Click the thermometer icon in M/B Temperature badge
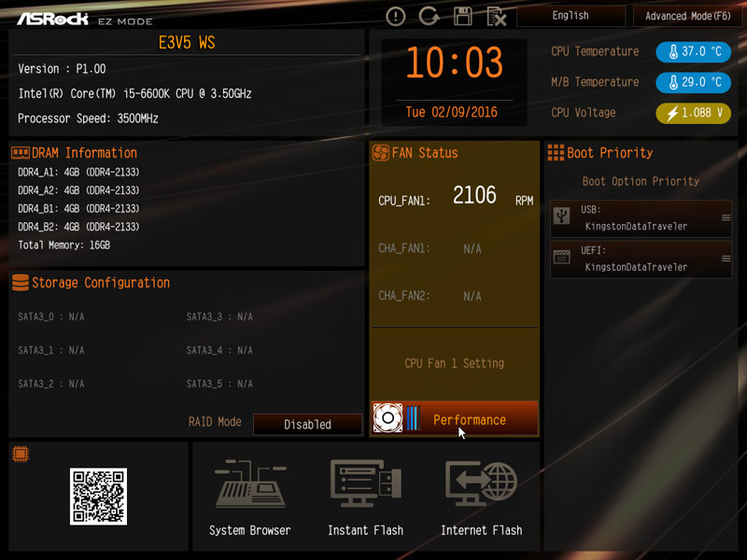747x560 pixels. [x=673, y=82]
